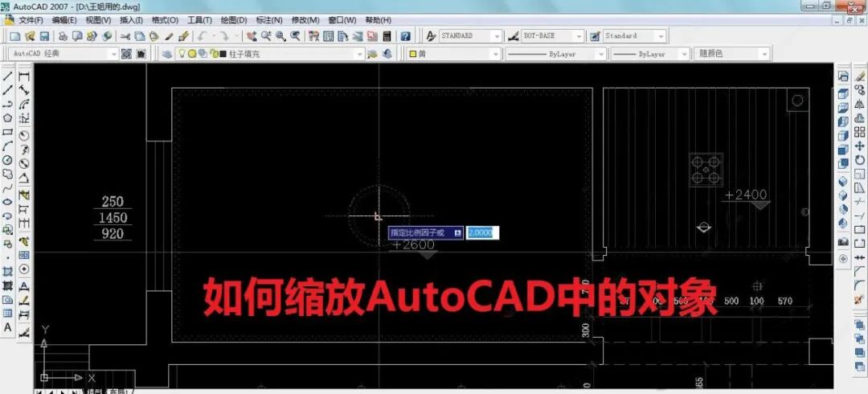The height and width of the screenshot is (394, 868).
Task: Open the QuickCalc calculator icon
Action: tap(387, 36)
